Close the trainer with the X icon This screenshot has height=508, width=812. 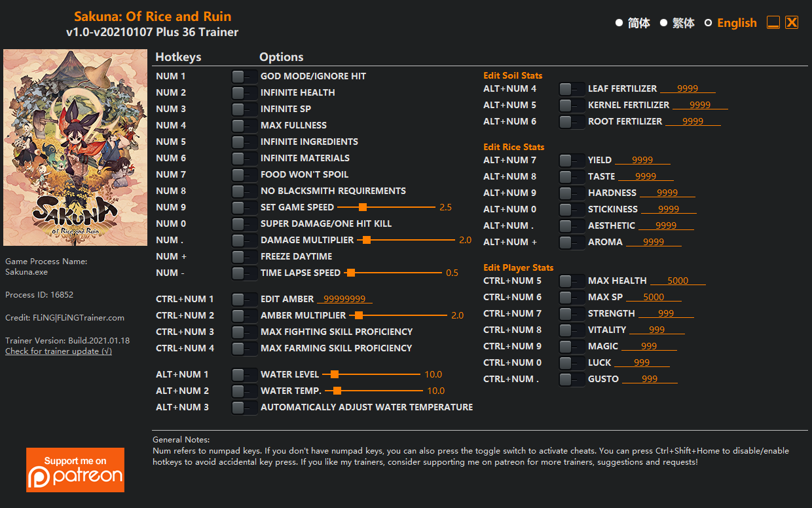click(x=792, y=23)
